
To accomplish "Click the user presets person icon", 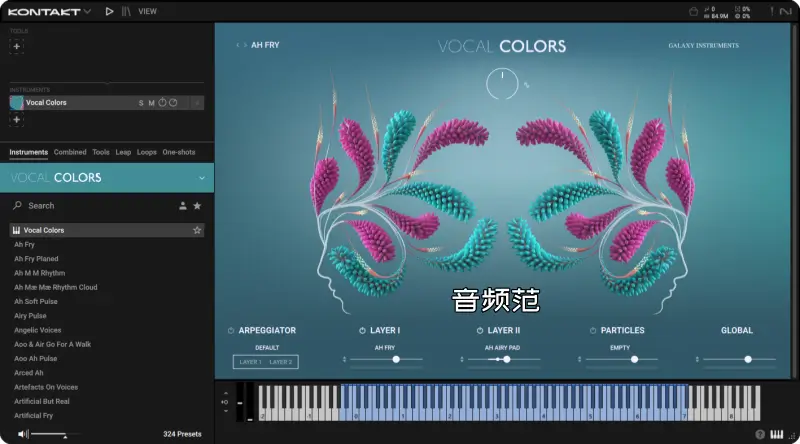I will coord(182,205).
